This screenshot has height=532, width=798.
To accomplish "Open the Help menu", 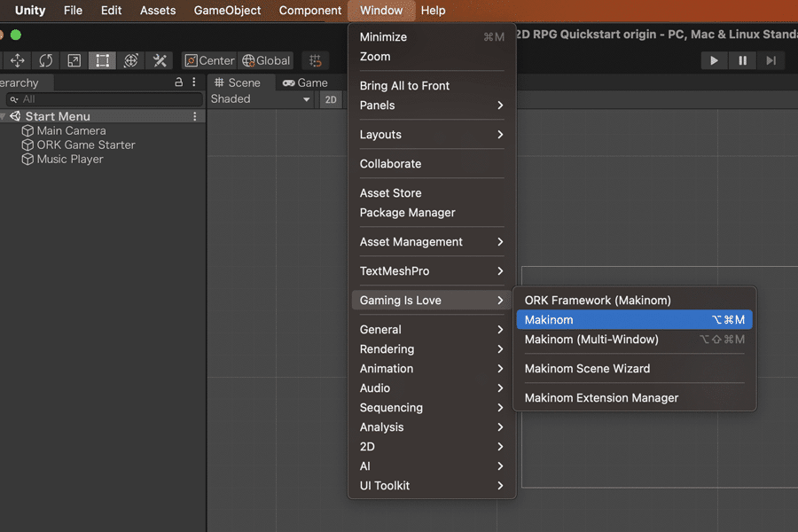I will tap(433, 10).
